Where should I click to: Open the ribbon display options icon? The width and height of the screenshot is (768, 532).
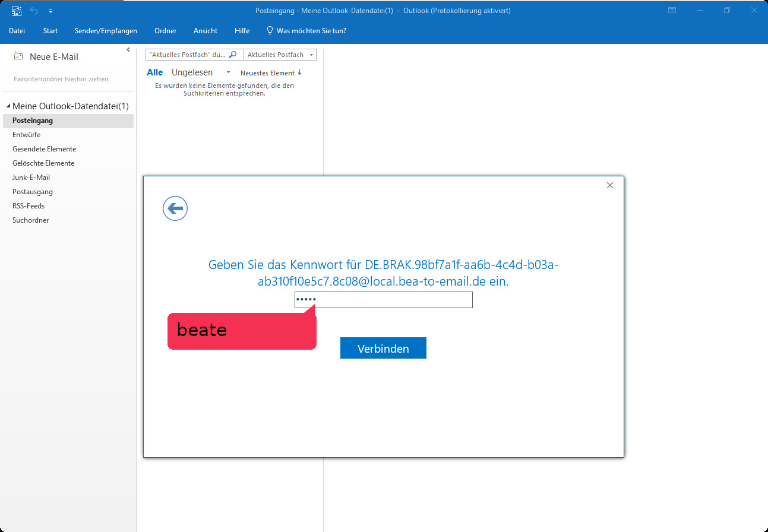pyautogui.click(x=672, y=11)
